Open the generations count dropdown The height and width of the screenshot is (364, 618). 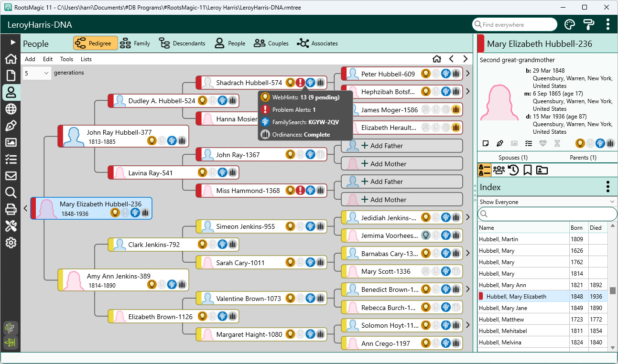(x=37, y=73)
